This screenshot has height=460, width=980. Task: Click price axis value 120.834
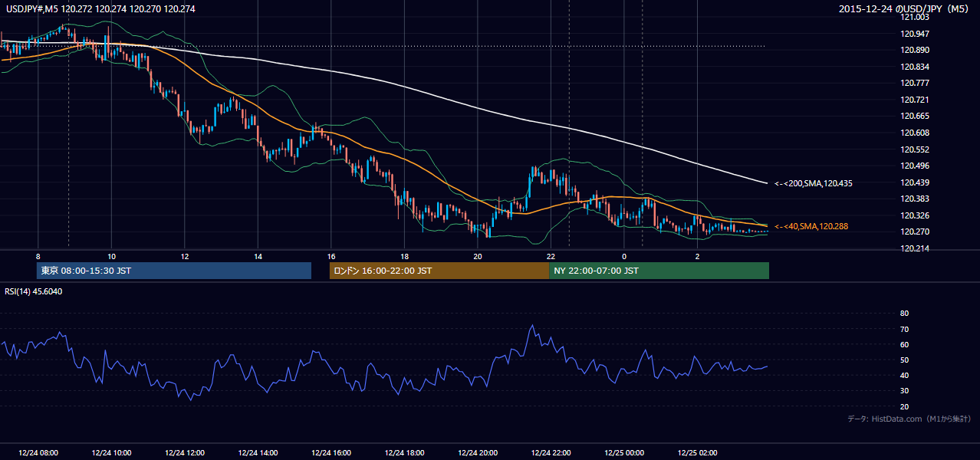pyautogui.click(x=914, y=67)
